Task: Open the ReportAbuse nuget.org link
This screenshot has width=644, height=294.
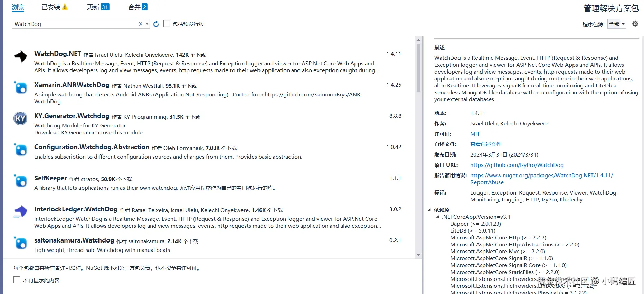Action: [x=541, y=179]
